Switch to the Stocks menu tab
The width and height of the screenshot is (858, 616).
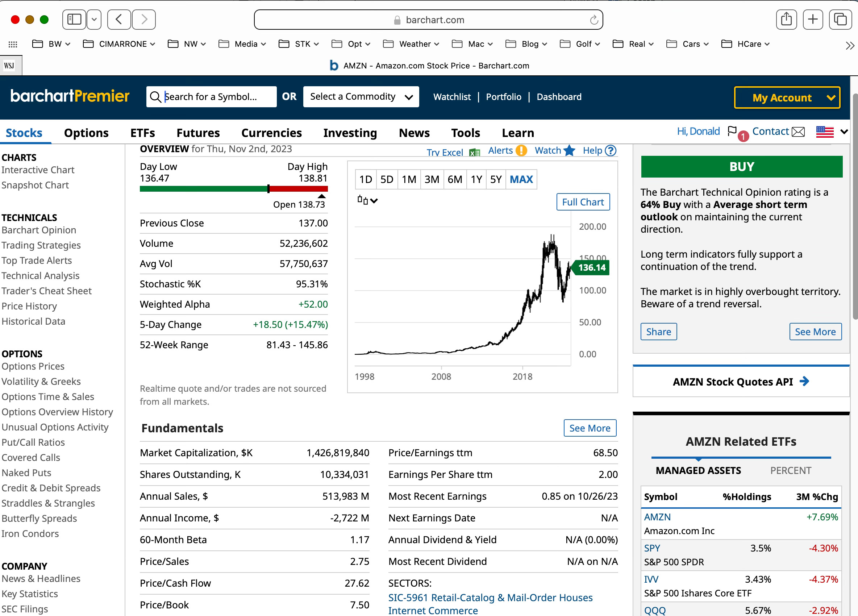coord(24,133)
